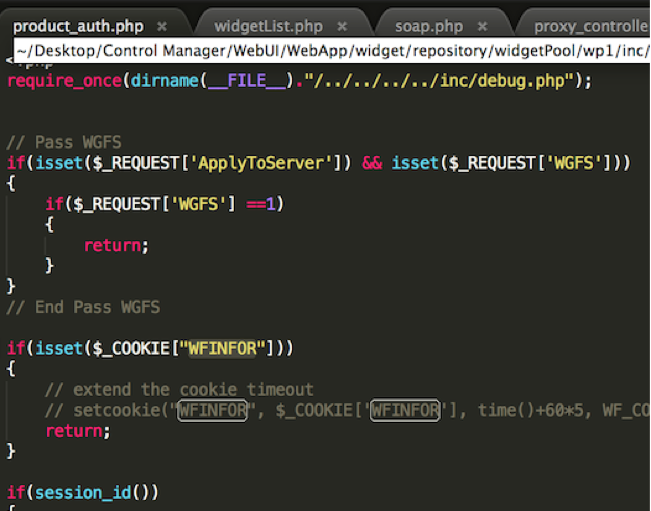This screenshot has width=651, height=511.
Task: Select the product_auth.php tab
Action: coord(80,26)
